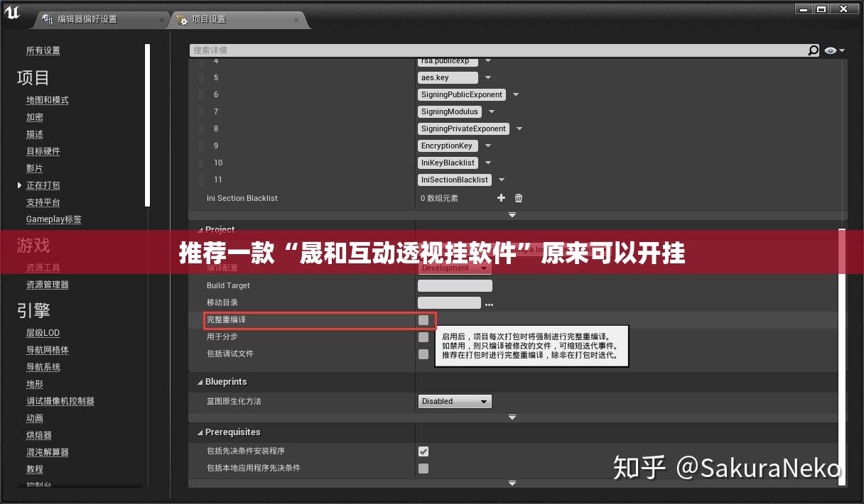The width and height of the screenshot is (864, 504).
Task: Close the 项目设置 tab
Action: pyautogui.click(x=297, y=19)
